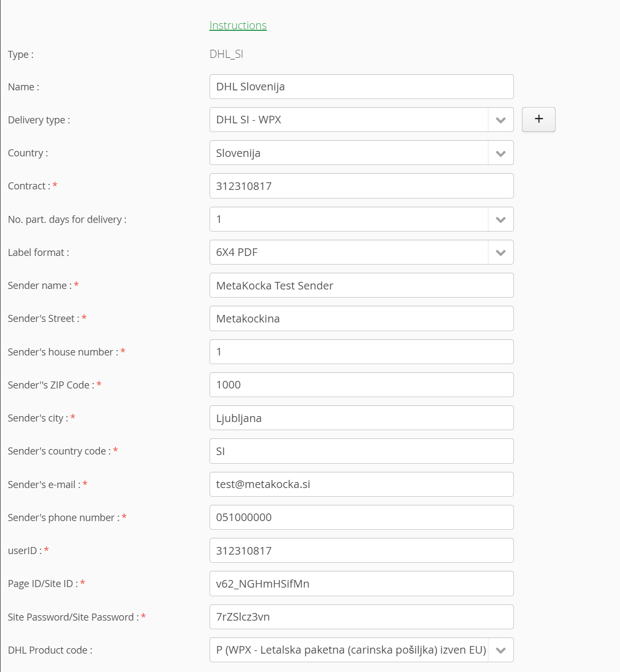Image resolution: width=620 pixels, height=672 pixels.
Task: Click the Sender's Street input field
Action: 361,318
